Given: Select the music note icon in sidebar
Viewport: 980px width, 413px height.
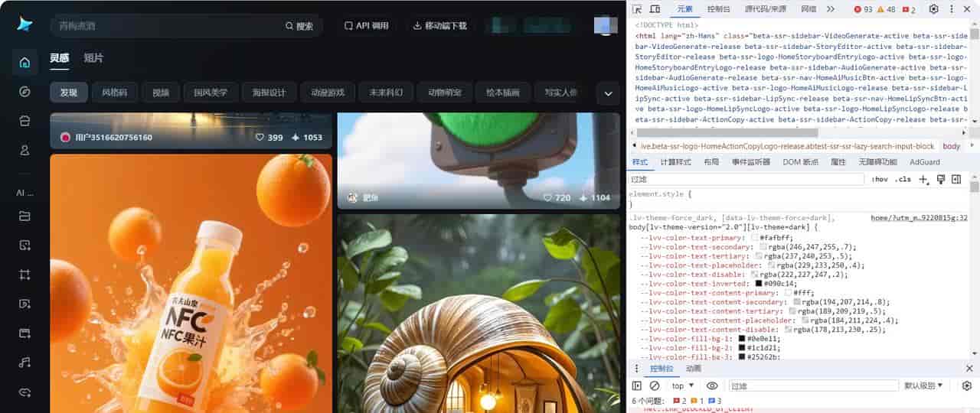Looking at the screenshot, I should pos(24,363).
